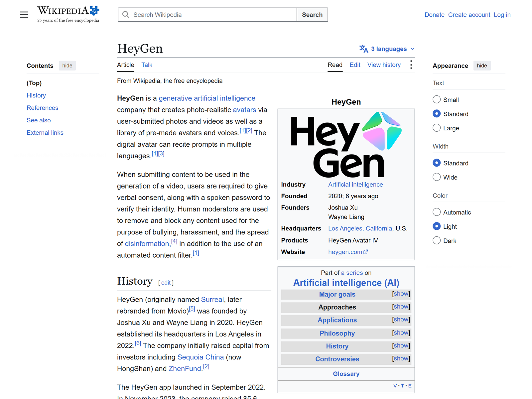This screenshot has width=532, height=399.
Task: Select Small text size
Action: pyautogui.click(x=437, y=99)
